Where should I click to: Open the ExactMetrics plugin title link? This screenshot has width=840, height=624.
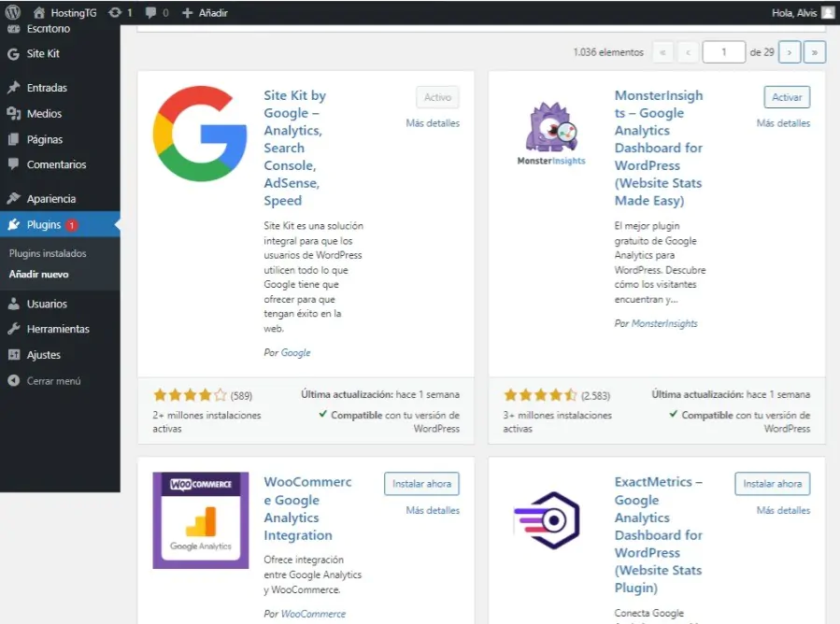point(659,534)
